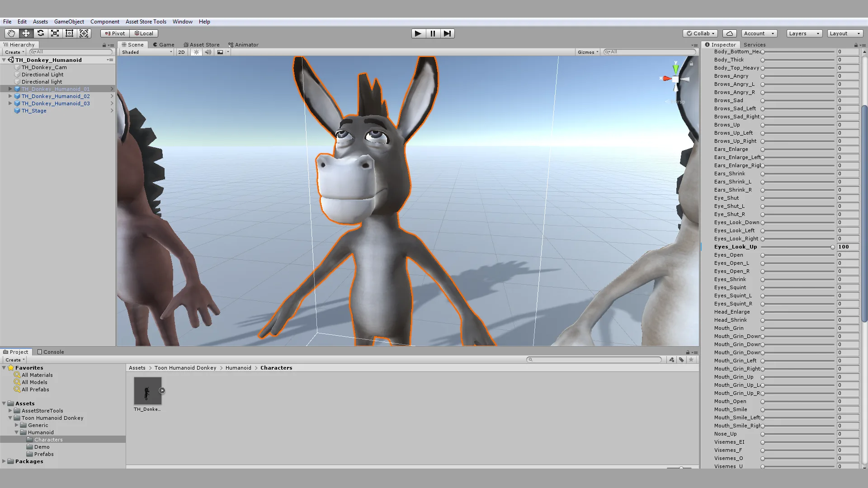Switch to the Console tab
Image resolution: width=868 pixels, height=488 pixels.
pyautogui.click(x=50, y=352)
